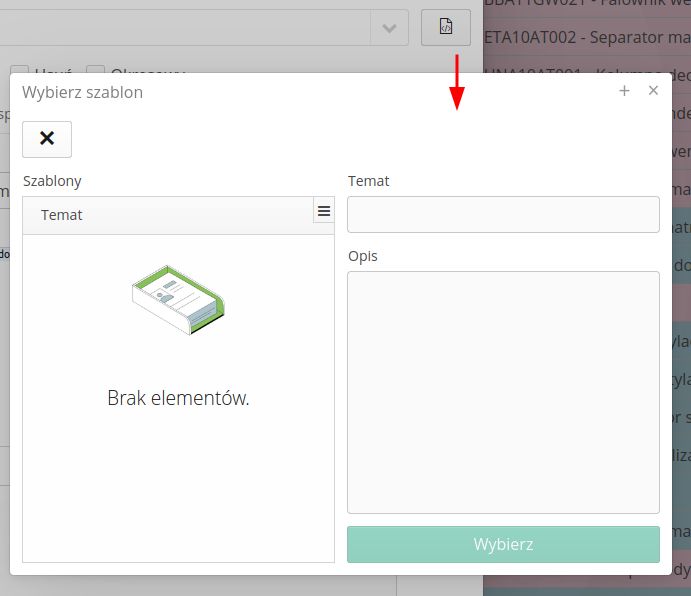Select the ETA10AT002 - Separator list item

587,38
